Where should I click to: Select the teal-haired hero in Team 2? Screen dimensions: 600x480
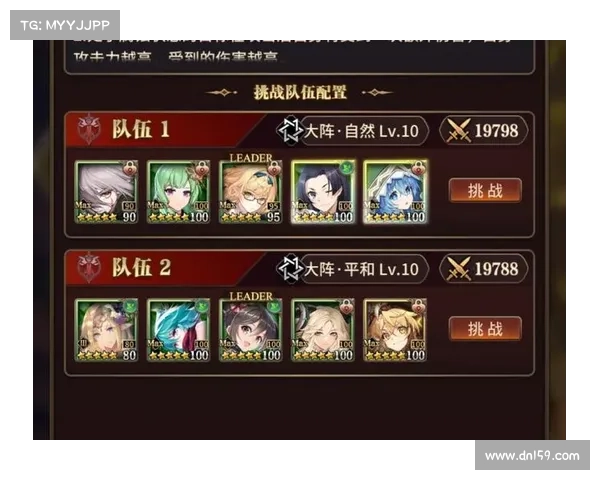coord(178,330)
